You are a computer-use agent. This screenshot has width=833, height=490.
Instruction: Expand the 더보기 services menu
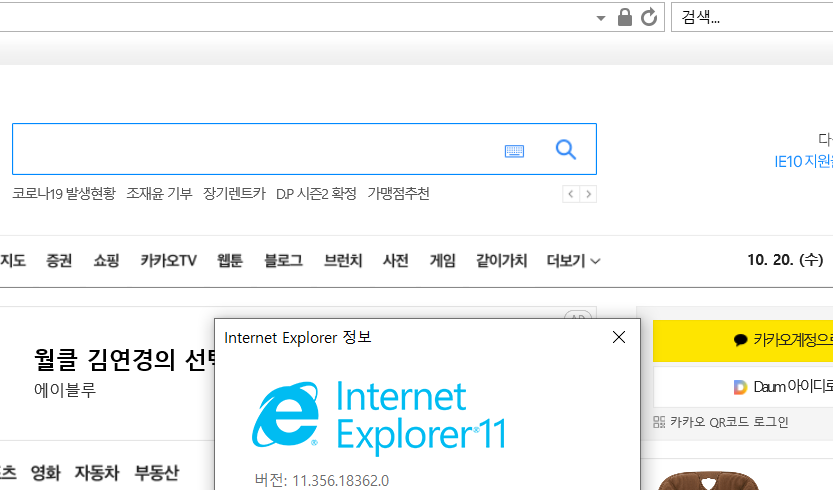pos(573,260)
